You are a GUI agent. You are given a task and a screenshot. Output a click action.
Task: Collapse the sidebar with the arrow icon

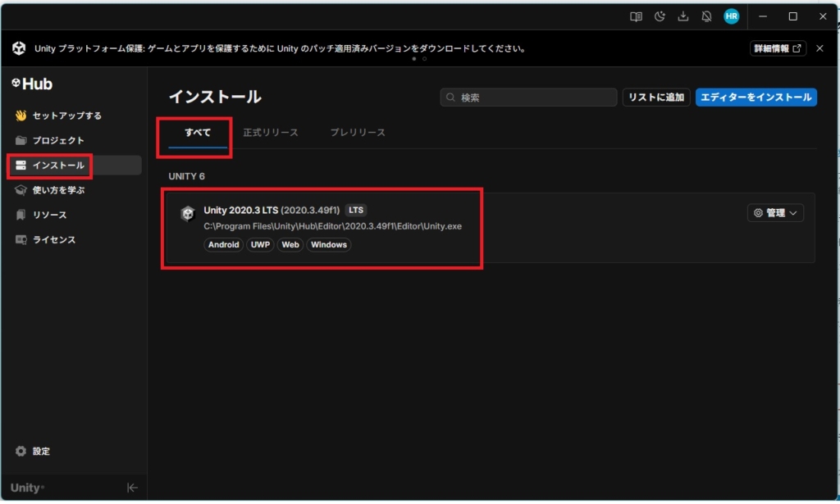132,488
